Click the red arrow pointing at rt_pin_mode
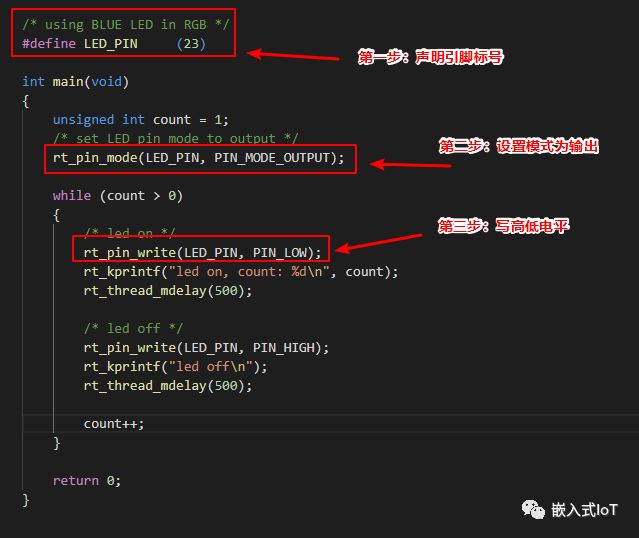639x538 pixels. (410, 163)
